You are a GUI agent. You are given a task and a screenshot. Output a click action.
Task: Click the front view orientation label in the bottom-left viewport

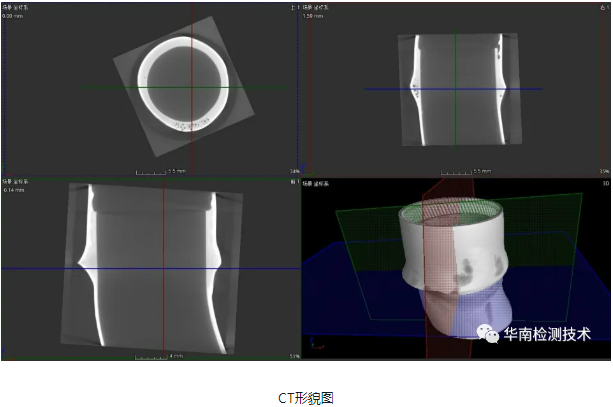pyautogui.click(x=292, y=184)
